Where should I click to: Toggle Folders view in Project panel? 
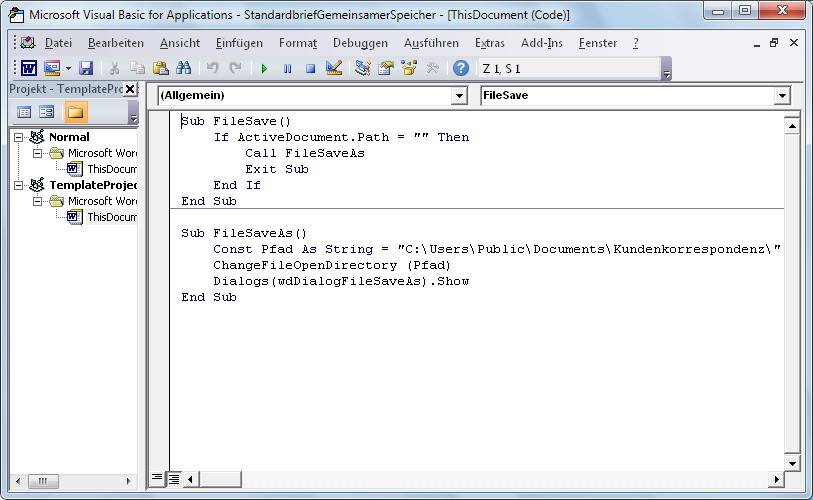(75, 112)
